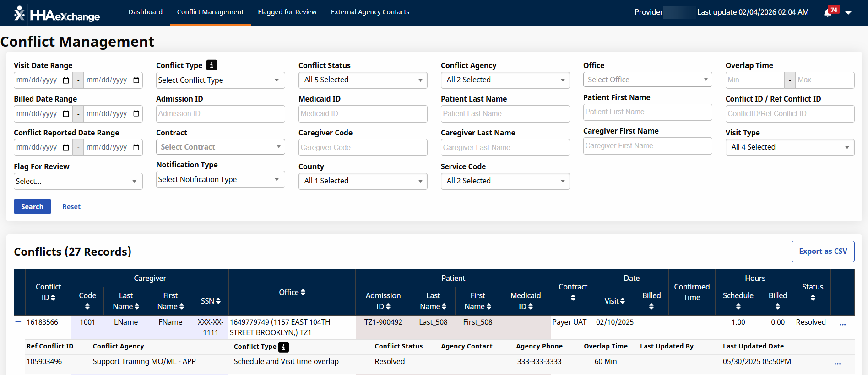Screen dimensions: 868x375
Task: Open the Flagged for Review tab
Action: click(287, 12)
